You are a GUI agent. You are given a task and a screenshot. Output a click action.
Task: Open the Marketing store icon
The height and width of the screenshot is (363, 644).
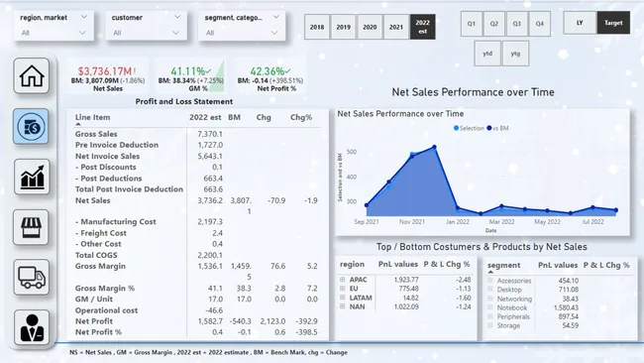(32, 227)
